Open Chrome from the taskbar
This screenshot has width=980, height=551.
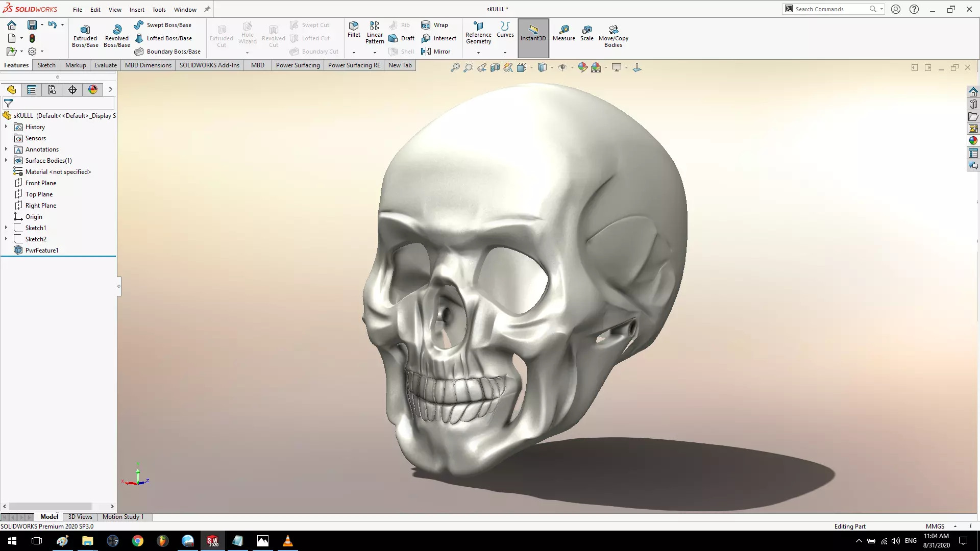point(137,541)
